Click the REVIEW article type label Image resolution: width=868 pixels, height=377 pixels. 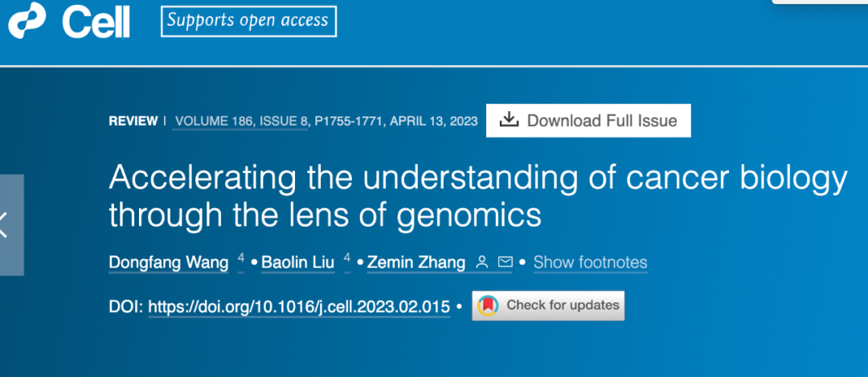point(133,121)
